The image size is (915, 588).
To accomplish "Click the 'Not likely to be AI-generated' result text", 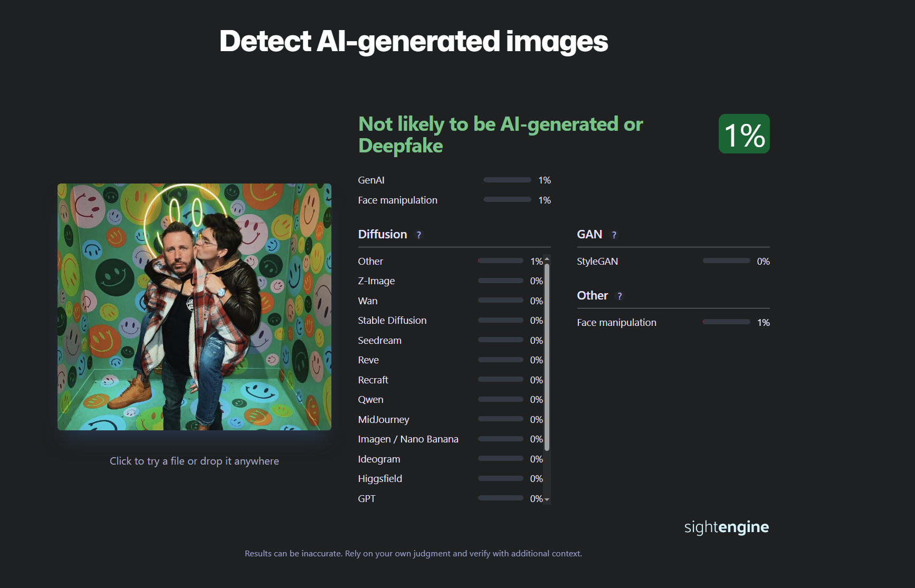I will coord(501,134).
